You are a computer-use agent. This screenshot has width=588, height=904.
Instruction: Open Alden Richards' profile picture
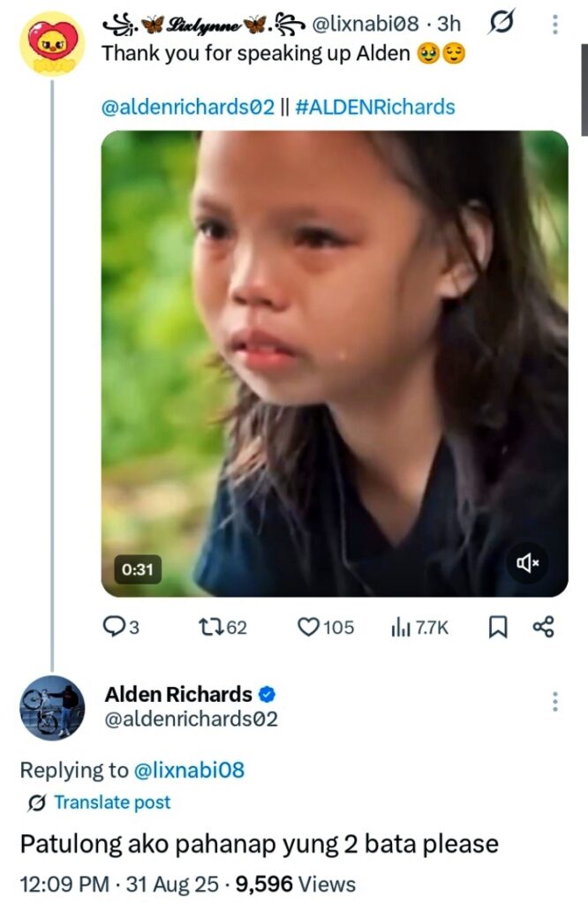(x=52, y=707)
